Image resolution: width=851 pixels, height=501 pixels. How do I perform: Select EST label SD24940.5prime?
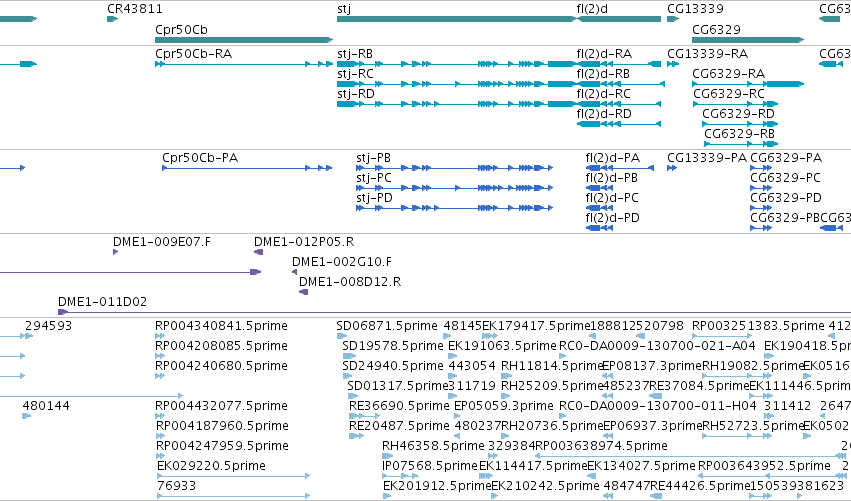393,366
